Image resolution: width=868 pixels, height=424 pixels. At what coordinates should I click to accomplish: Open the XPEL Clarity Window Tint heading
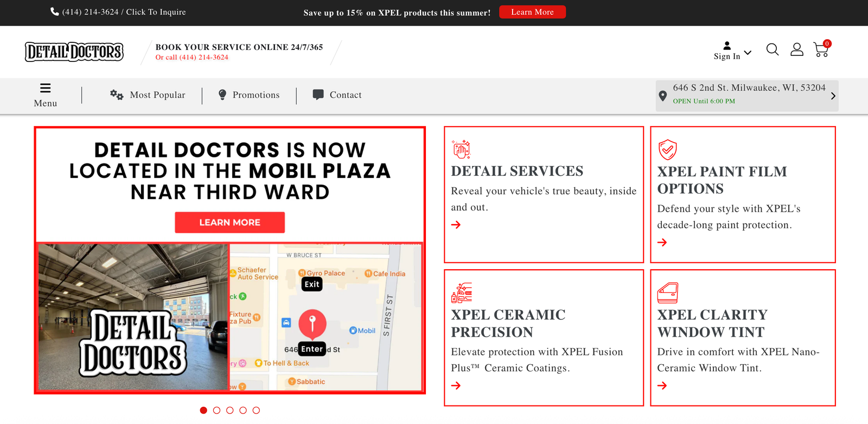(712, 324)
